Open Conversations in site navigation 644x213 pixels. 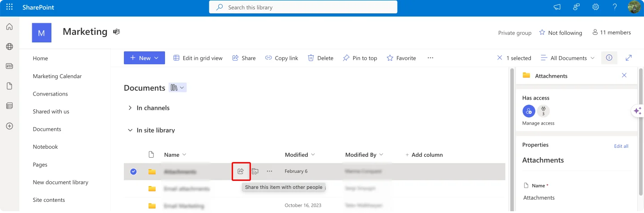pyautogui.click(x=50, y=94)
